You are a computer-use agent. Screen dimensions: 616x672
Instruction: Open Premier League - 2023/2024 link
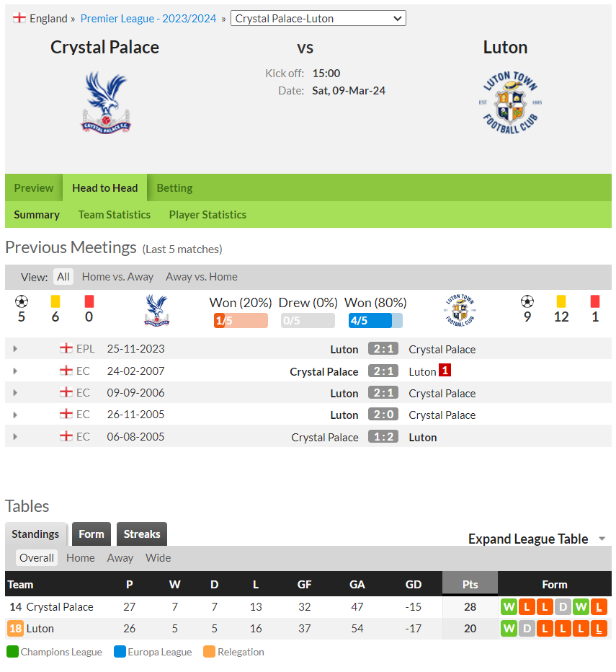pos(148,19)
